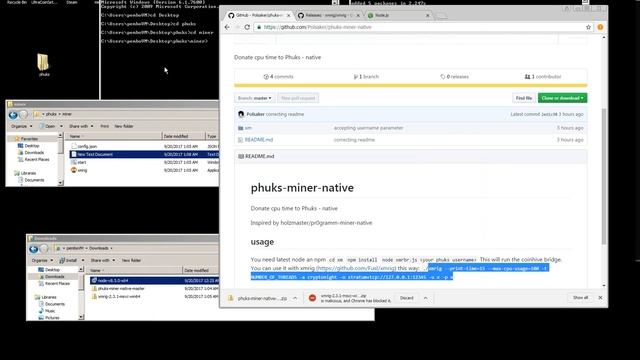
Task: Click Favorites in the miner window sidebar
Action: (x=29, y=139)
